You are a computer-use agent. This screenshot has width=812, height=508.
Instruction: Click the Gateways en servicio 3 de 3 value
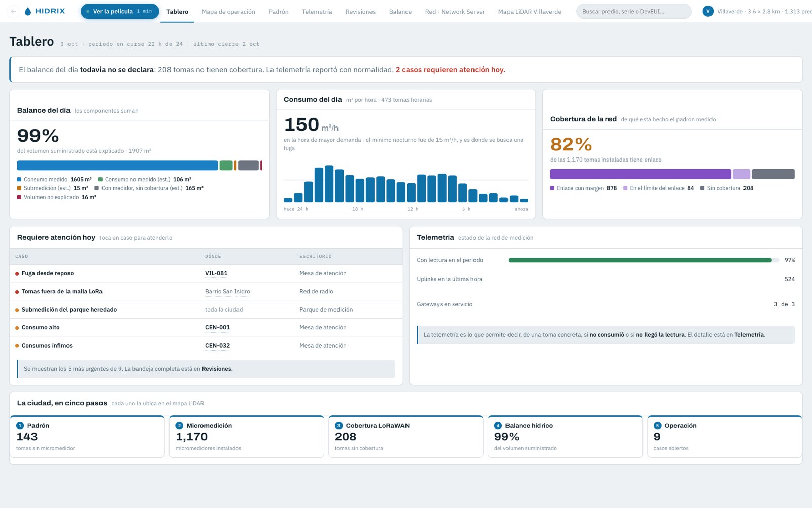(x=784, y=304)
